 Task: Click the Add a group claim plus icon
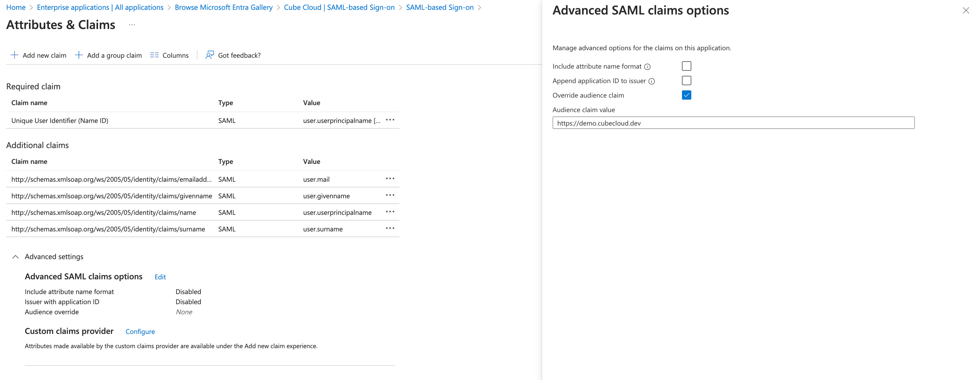(79, 55)
